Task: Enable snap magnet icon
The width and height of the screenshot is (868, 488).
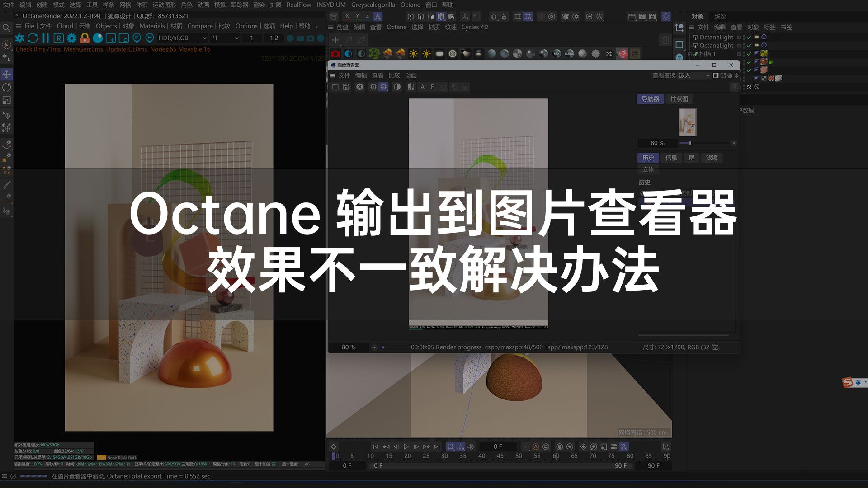Action: 494,16
